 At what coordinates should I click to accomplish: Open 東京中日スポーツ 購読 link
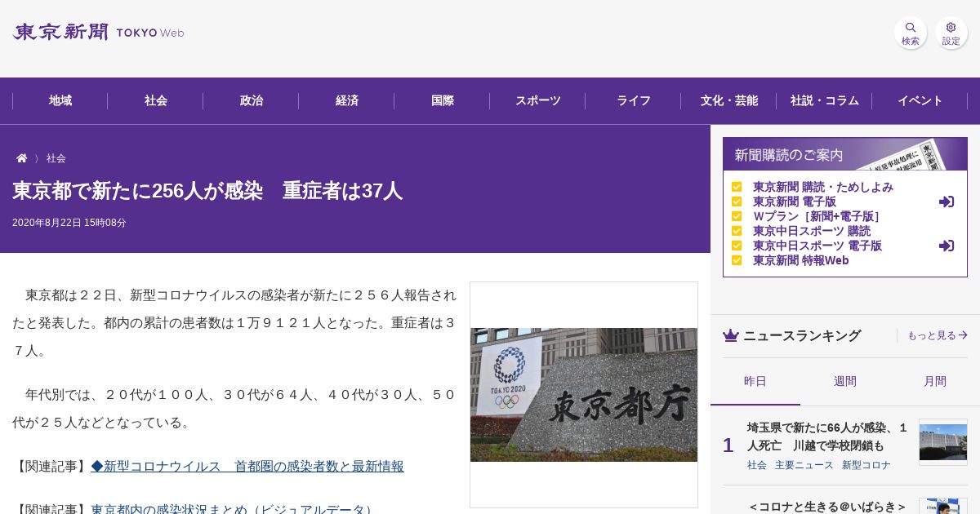[x=812, y=231]
